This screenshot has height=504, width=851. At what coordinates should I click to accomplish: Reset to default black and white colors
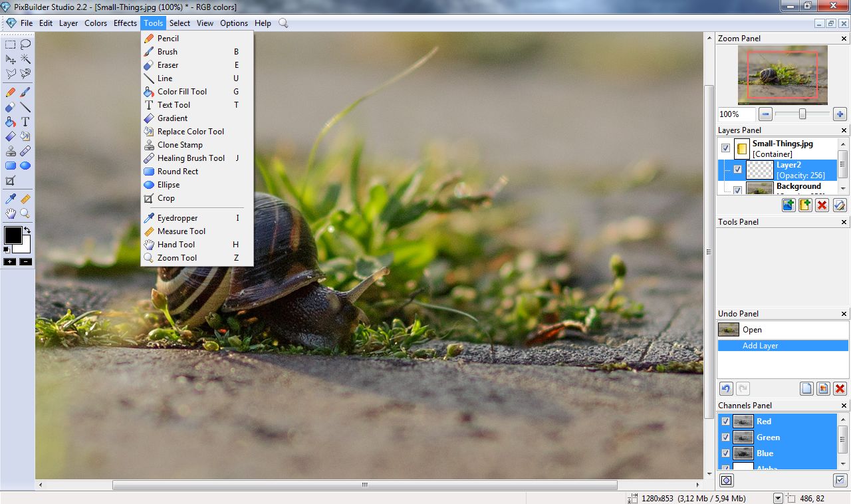(7, 249)
